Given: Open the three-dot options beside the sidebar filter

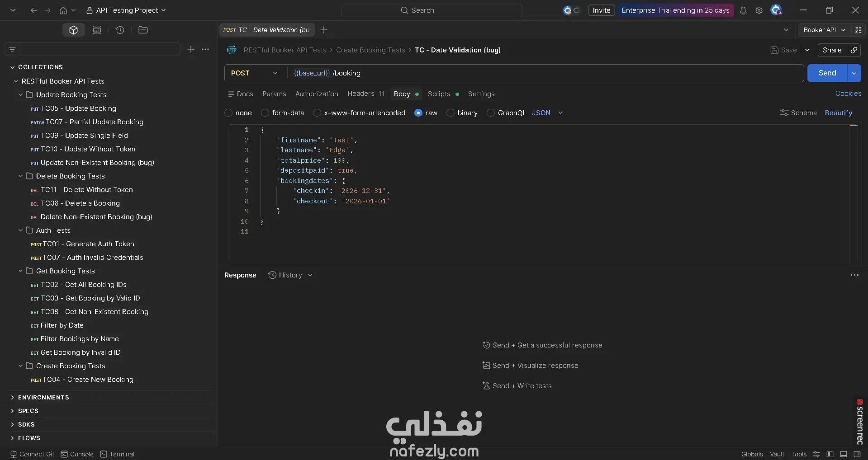Looking at the screenshot, I should [x=205, y=49].
